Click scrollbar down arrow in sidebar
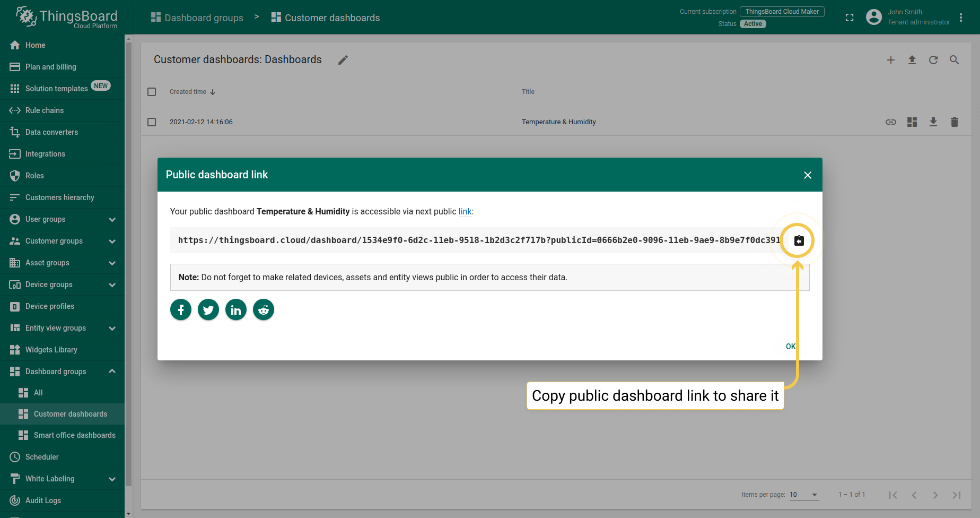 (128, 514)
